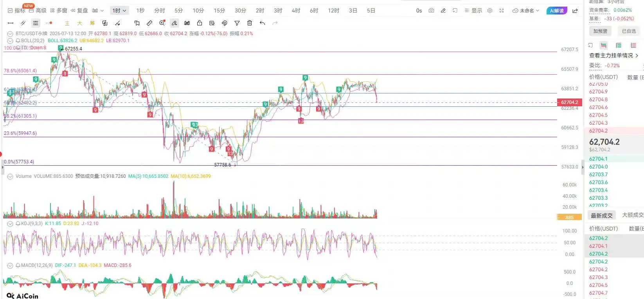
Task: Expand the 未命名 layout dropdown
Action: click(526, 11)
